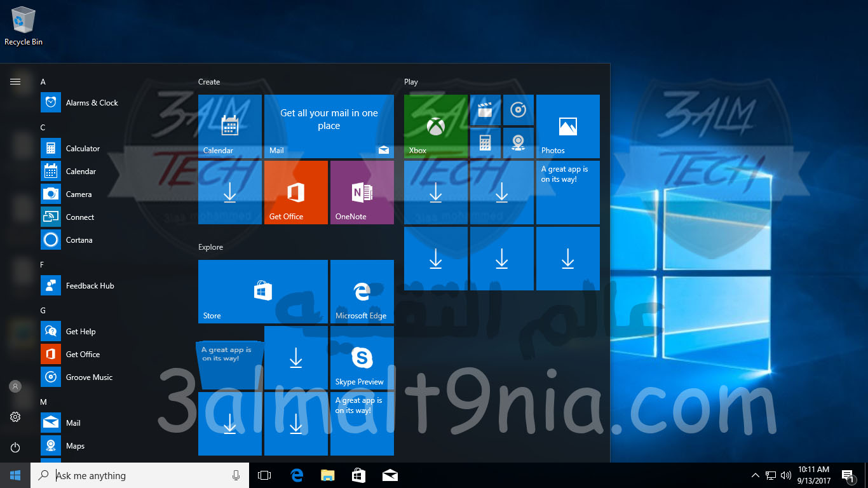Launch the Connect app

108,217
